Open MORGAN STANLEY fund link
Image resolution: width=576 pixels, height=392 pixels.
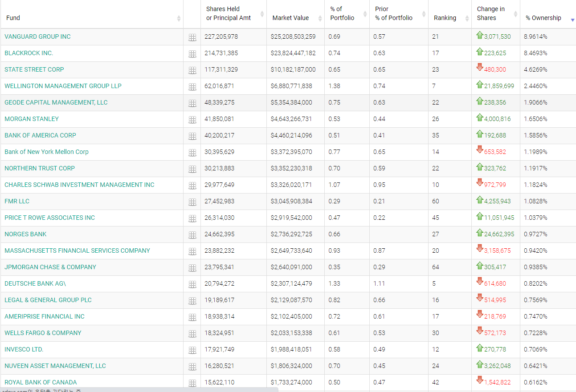click(32, 119)
